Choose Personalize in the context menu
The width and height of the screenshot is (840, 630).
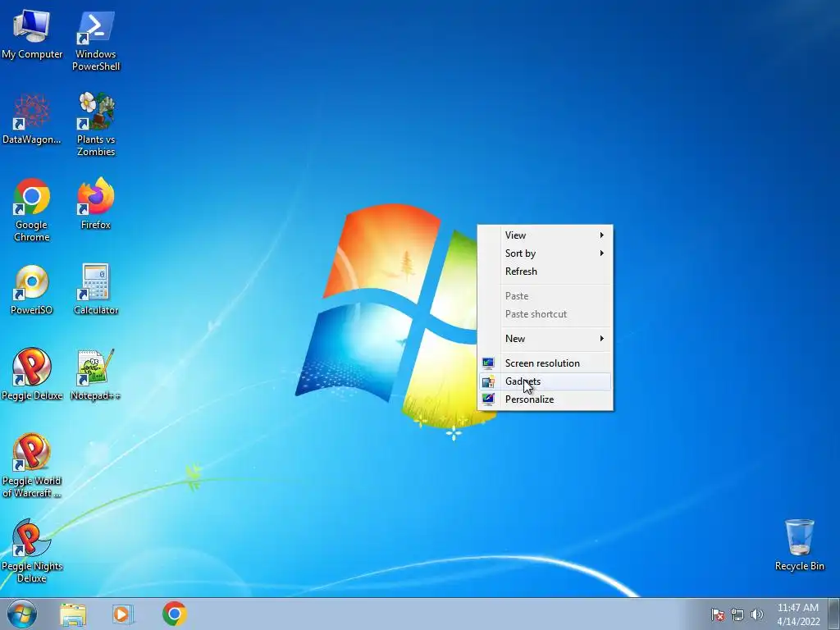(x=546, y=399)
